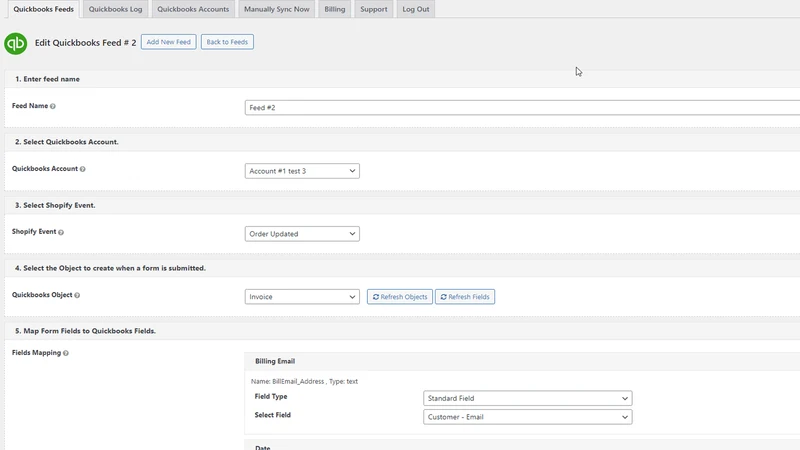This screenshot has height=450, width=800.
Task: Click help icon beside Quickbooks Object label
Action: click(77, 295)
